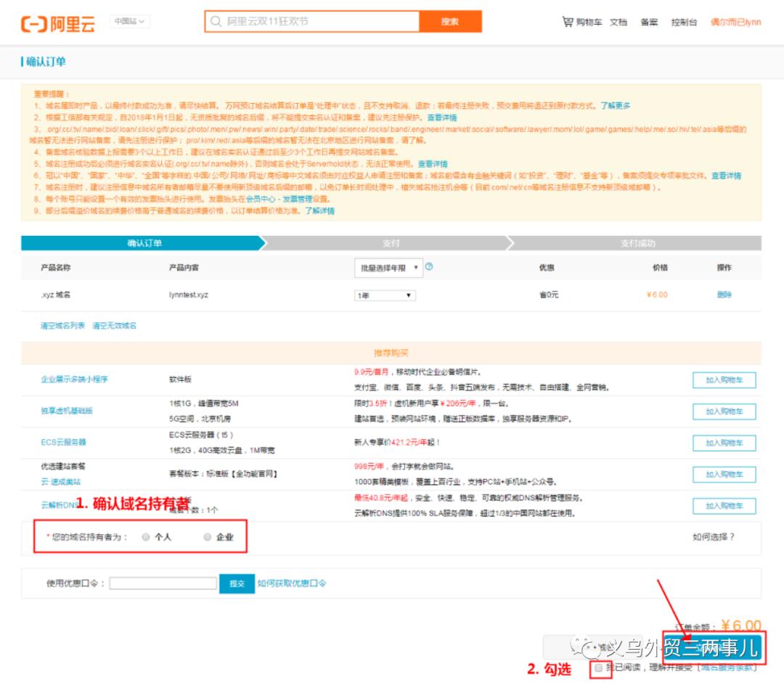Click 提交 to submit coupon code
The image size is (784, 683).
237,584
